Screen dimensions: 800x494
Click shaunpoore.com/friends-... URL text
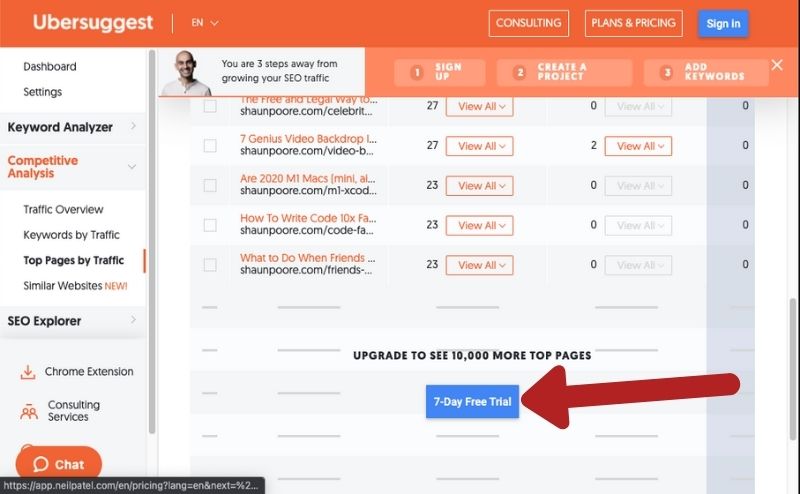(306, 270)
